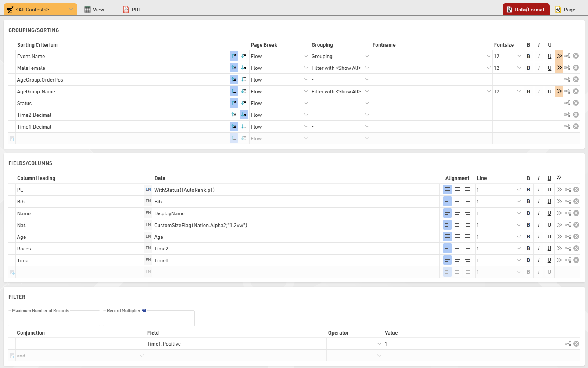
Task: Center-align the Bib column
Action: pyautogui.click(x=457, y=202)
